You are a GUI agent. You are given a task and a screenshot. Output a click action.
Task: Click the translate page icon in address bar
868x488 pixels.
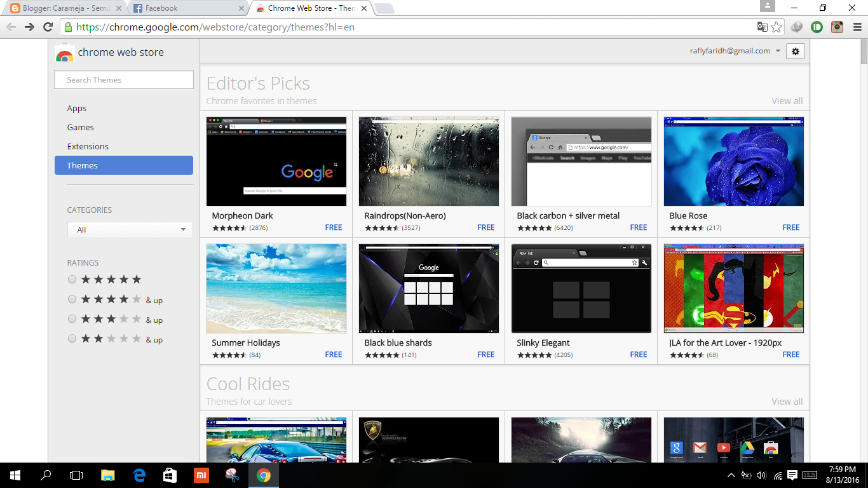pyautogui.click(x=763, y=27)
